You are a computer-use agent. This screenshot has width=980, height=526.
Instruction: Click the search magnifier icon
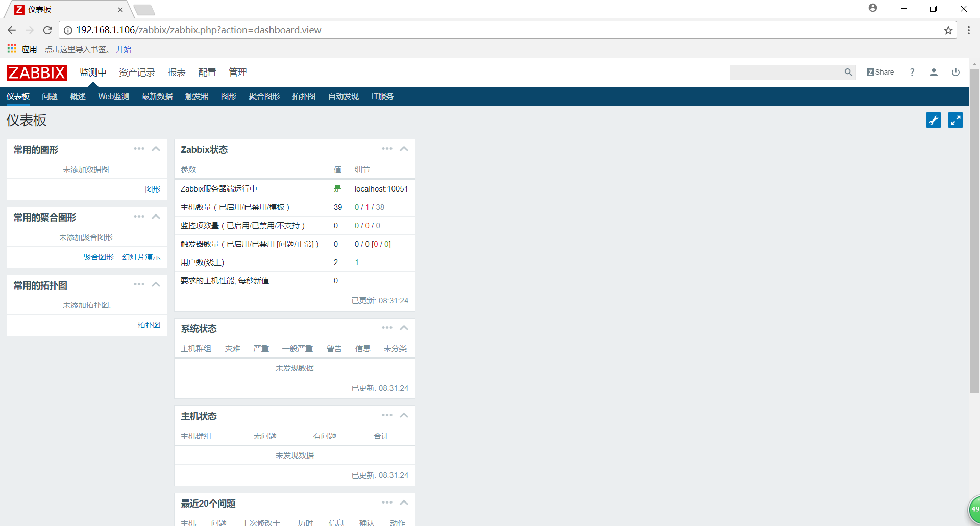[848, 73]
